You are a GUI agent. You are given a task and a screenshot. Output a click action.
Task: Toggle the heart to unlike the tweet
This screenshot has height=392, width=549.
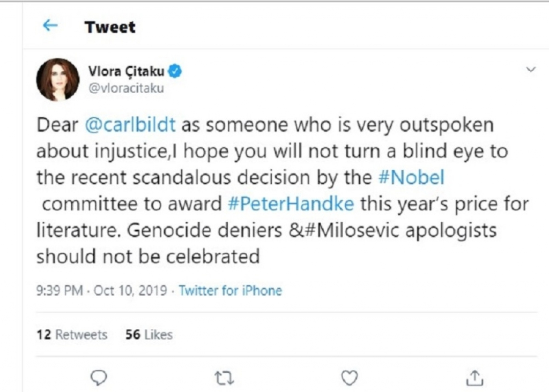[x=350, y=378]
